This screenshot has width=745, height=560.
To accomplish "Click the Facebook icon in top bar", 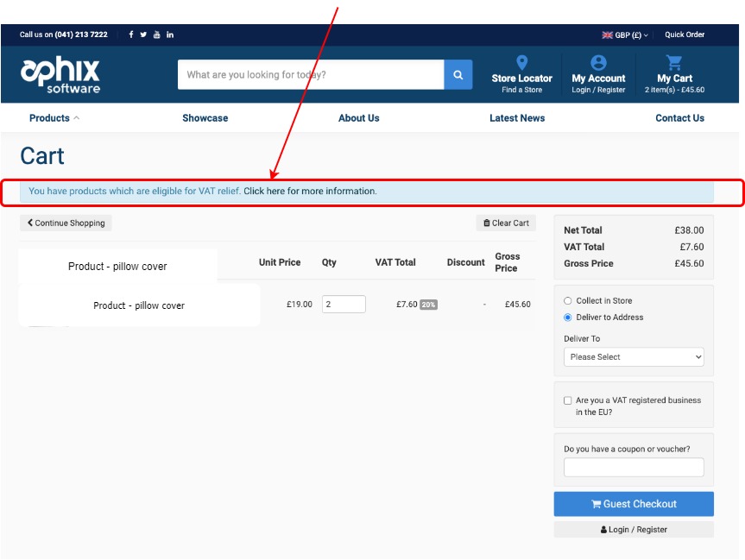I will (131, 35).
